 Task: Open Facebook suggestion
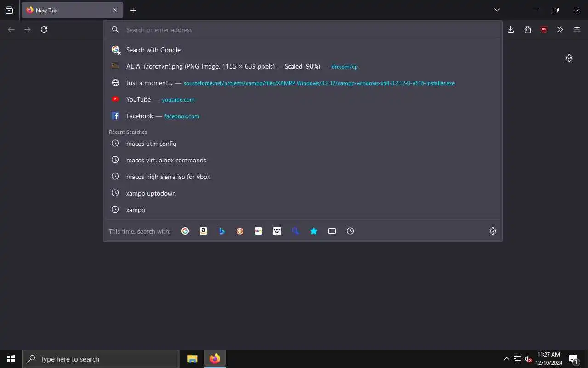point(303,116)
